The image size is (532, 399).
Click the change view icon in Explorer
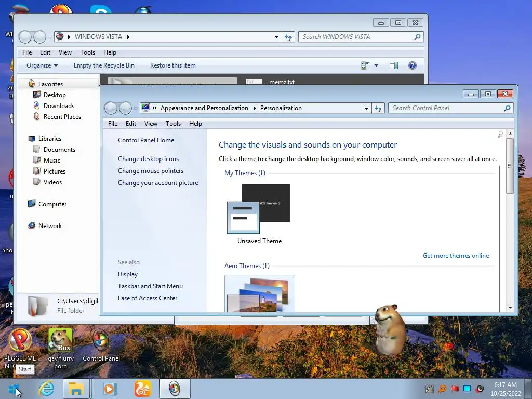click(x=365, y=65)
